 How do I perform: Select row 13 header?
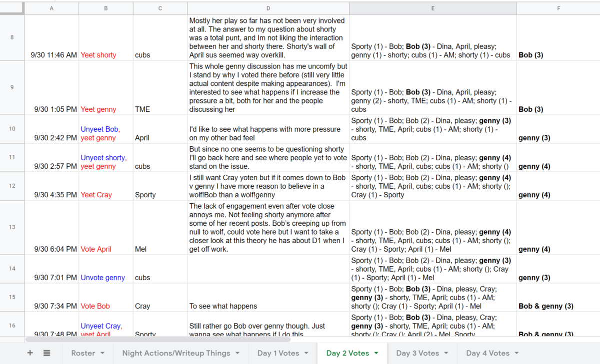(x=12, y=228)
